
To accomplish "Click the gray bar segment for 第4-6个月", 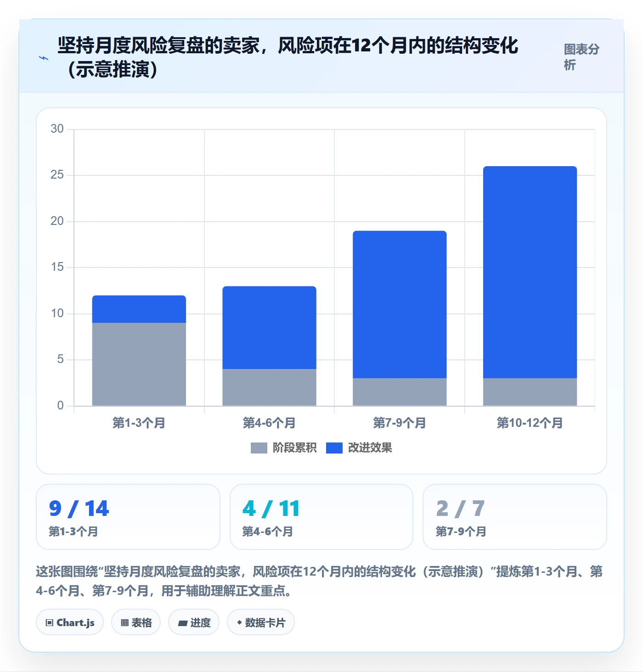I will coord(270,387).
